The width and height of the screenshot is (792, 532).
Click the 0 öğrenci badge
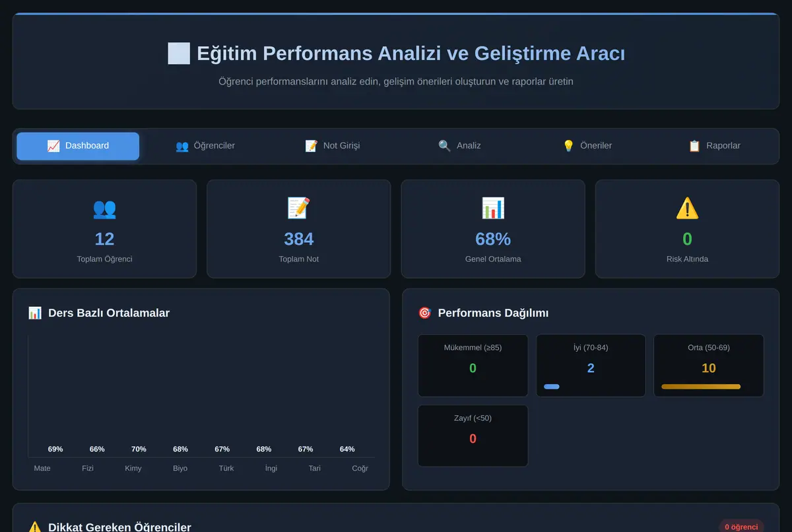(741, 527)
